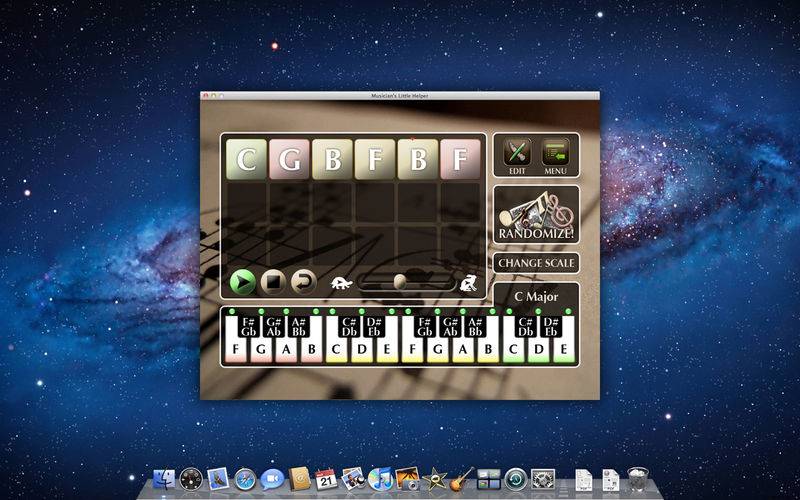Click the tempo slider knob

tap(401, 282)
